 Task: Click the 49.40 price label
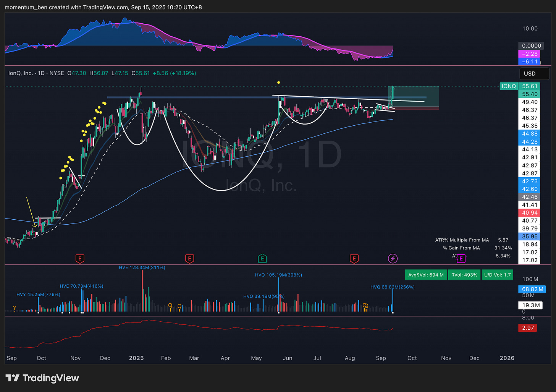(530, 102)
